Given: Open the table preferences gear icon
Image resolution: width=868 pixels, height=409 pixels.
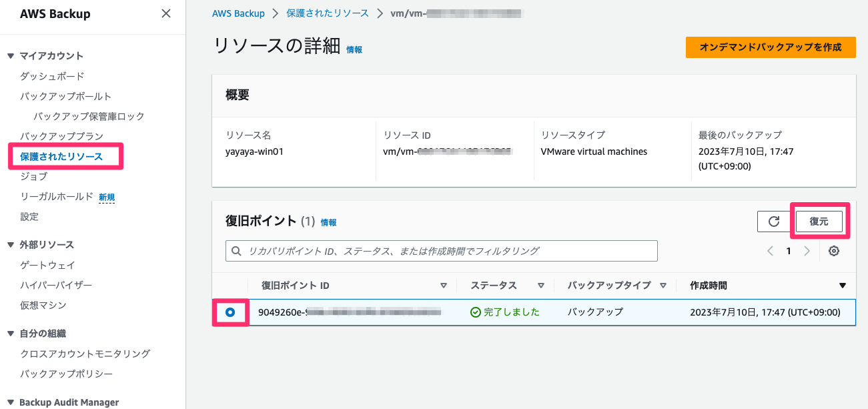Looking at the screenshot, I should click(x=833, y=250).
